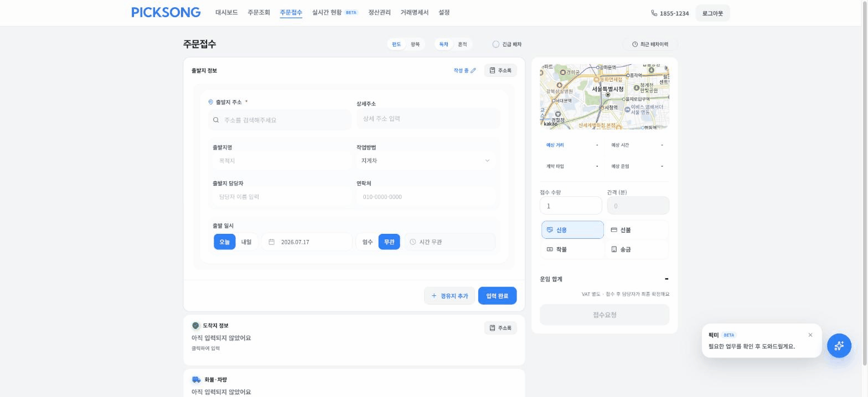Click the 접수요청 button

(x=604, y=315)
